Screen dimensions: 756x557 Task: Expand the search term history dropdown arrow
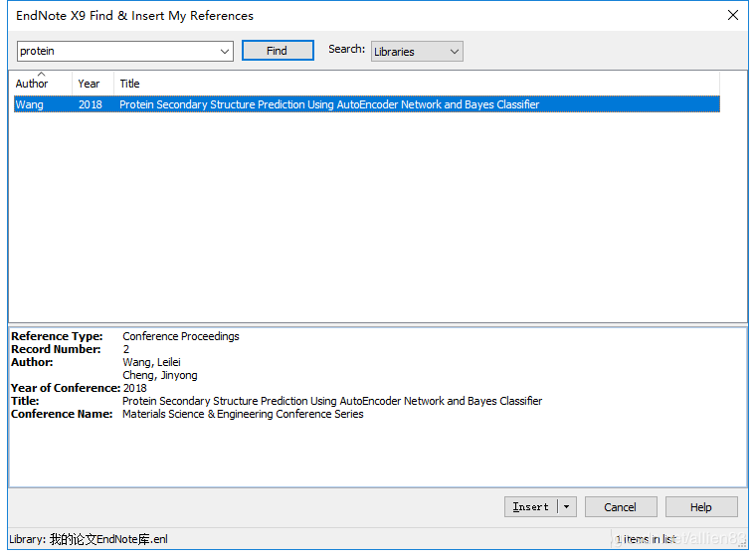225,51
